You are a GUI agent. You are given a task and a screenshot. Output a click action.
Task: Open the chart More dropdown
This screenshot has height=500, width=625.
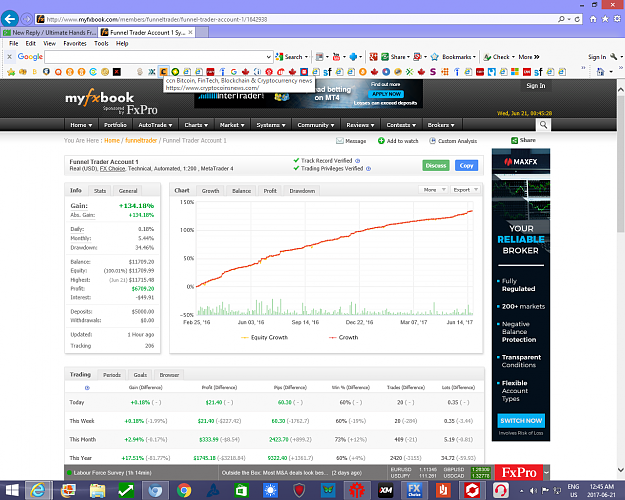click(x=434, y=190)
